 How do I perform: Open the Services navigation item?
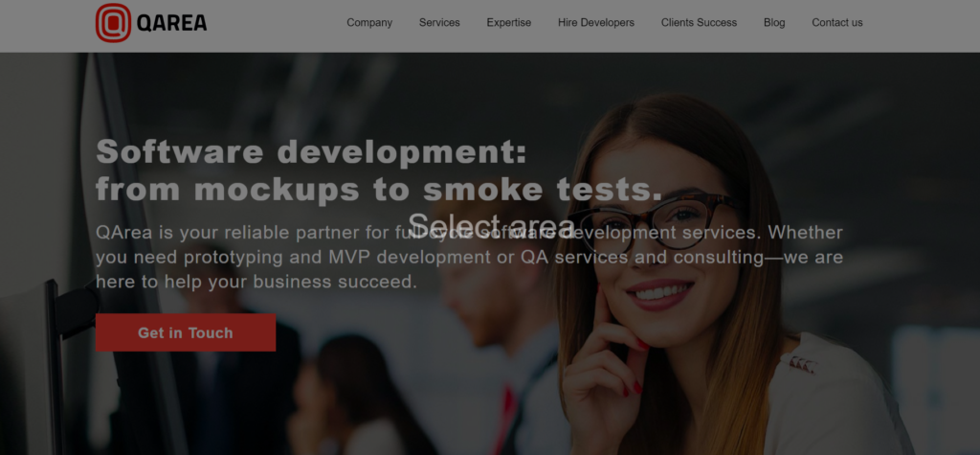439,23
